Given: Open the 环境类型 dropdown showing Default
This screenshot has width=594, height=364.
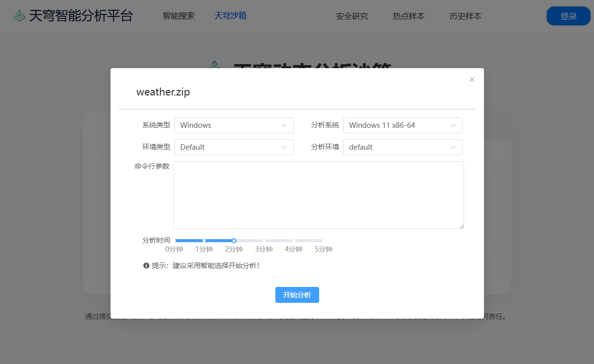Looking at the screenshot, I should coord(234,147).
